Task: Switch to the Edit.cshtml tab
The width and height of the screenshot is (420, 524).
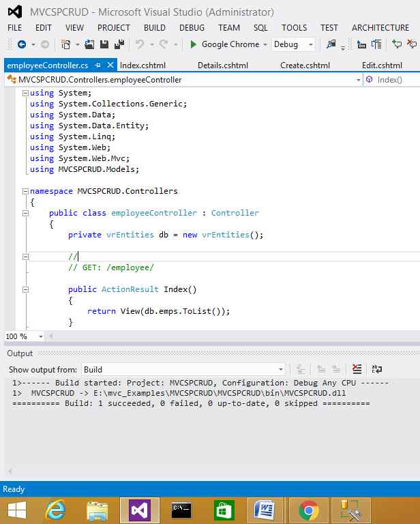Action: point(382,65)
